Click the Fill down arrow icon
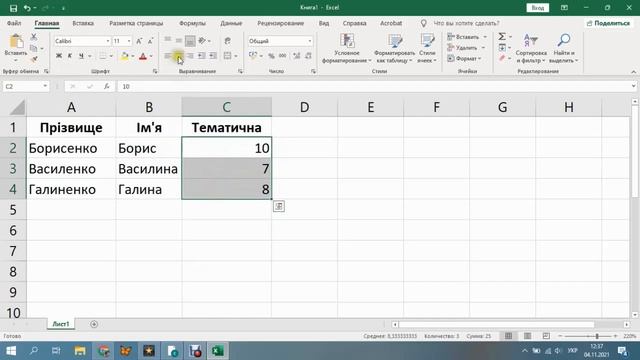This screenshot has height=360, width=640. coord(502,48)
